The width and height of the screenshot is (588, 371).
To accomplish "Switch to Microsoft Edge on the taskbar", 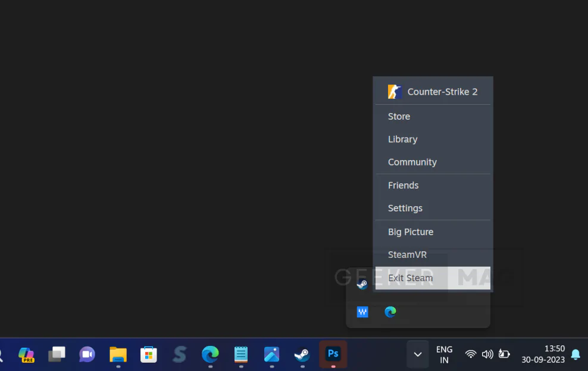I will [210, 354].
